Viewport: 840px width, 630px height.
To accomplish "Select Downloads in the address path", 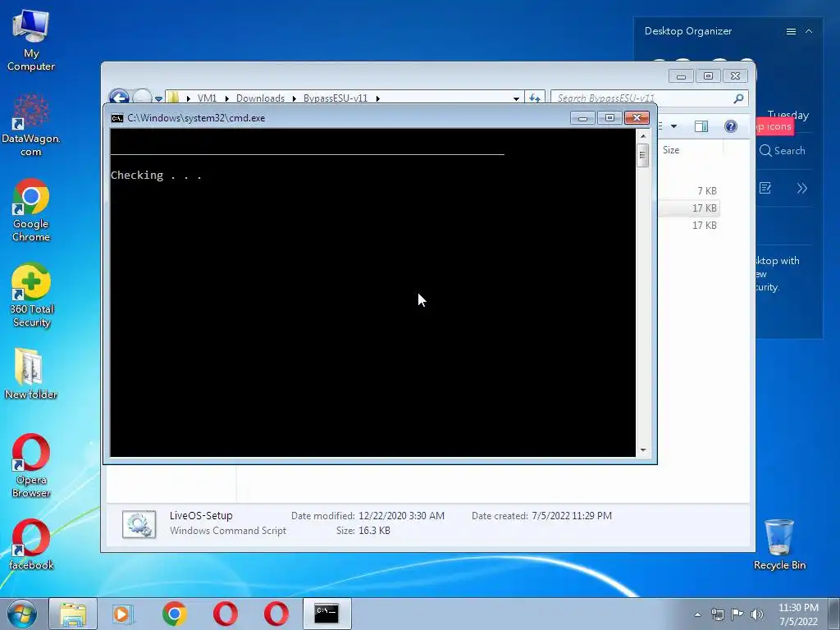I will click(x=260, y=98).
